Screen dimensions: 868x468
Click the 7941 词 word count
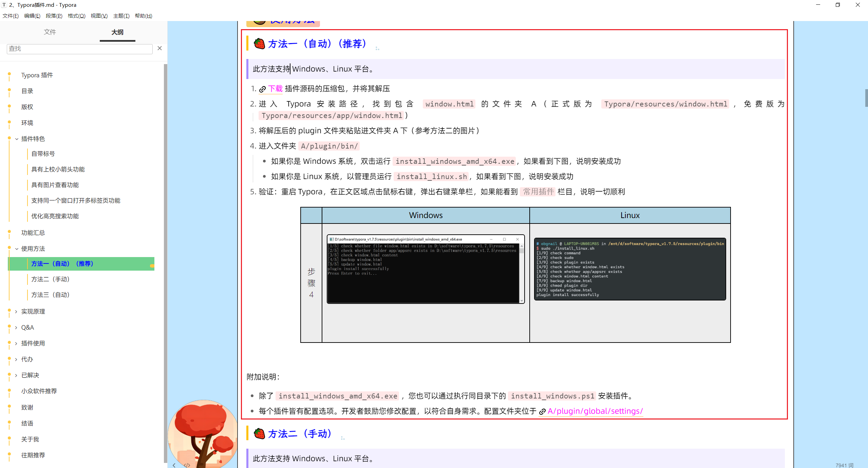[x=844, y=465]
